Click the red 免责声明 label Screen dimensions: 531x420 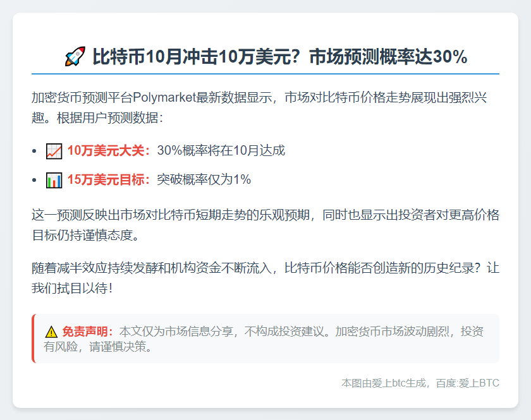click(x=87, y=332)
